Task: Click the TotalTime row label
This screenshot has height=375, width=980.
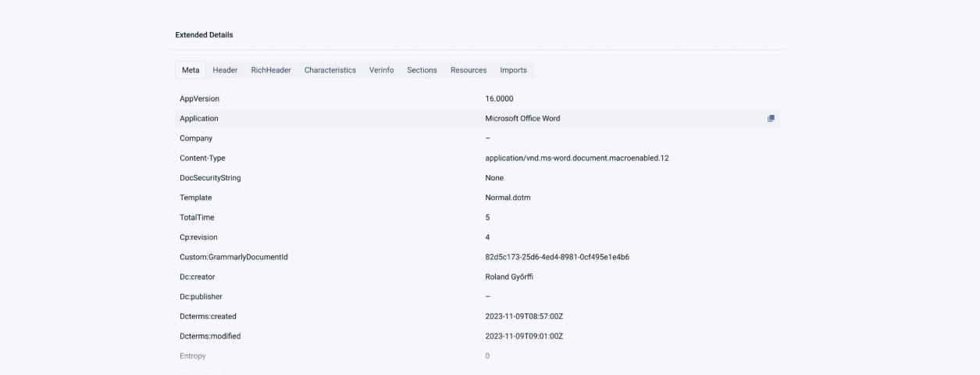Action: [x=197, y=217]
